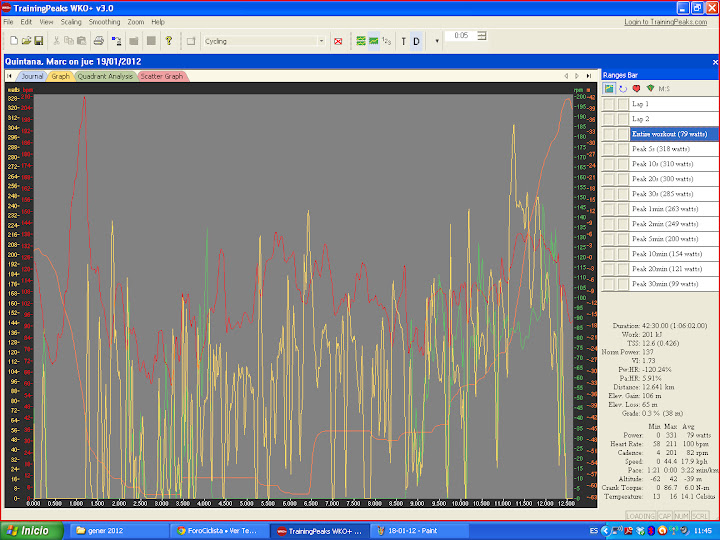
Task: Toggle the D axis button
Action: [416, 41]
